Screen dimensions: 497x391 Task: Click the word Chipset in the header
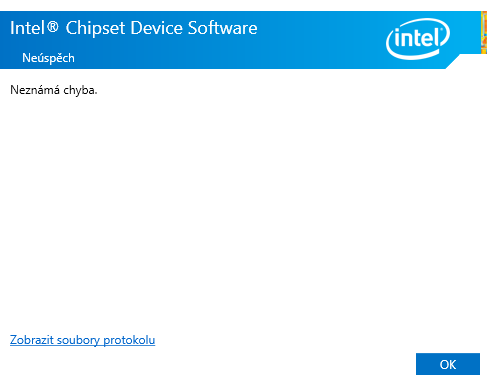coord(95,29)
